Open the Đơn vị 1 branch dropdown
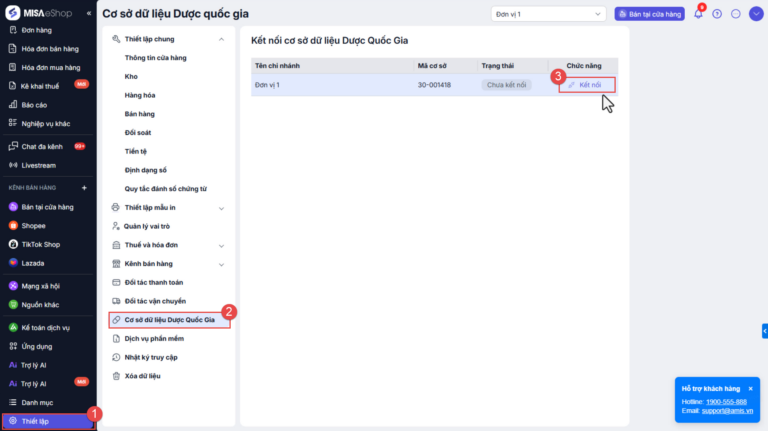The width and height of the screenshot is (768, 431). (x=548, y=14)
